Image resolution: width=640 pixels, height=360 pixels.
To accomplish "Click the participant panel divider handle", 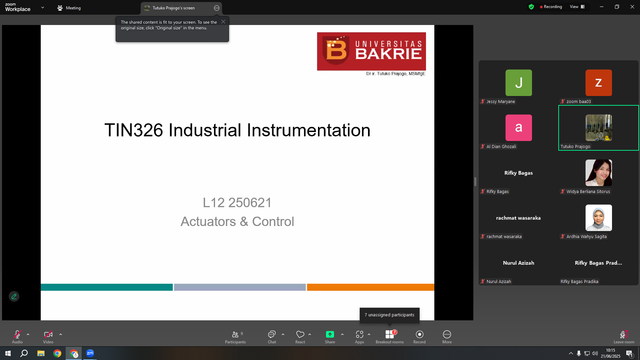I will click(475, 181).
